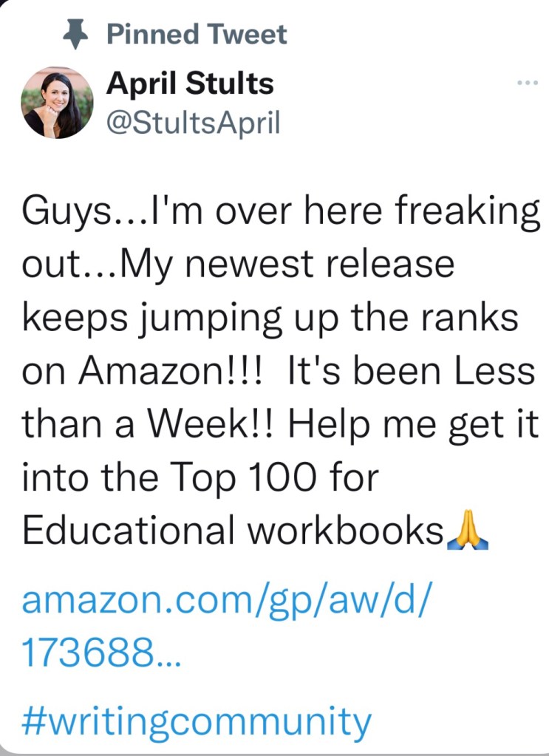
Task: Open the April Stults display name
Action: click(x=190, y=84)
